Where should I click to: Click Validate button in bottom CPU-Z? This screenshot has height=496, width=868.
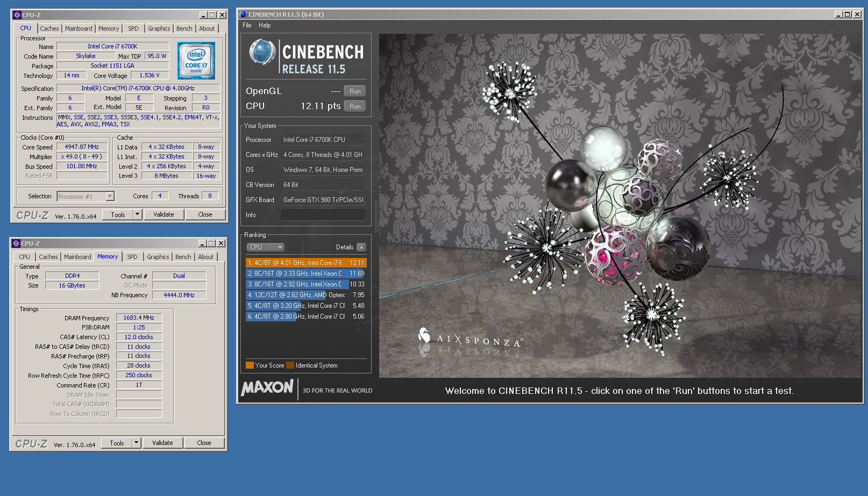pyautogui.click(x=162, y=443)
